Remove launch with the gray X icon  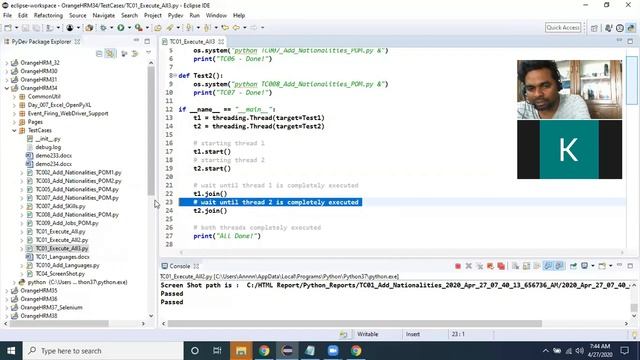point(469,266)
